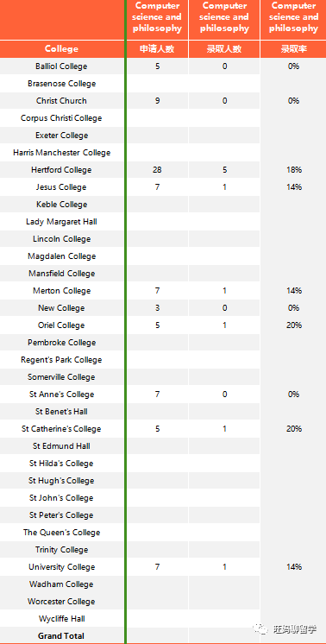Select the St Anne's College label
Image resolution: width=326 pixels, height=644 pixels.
coord(61,395)
